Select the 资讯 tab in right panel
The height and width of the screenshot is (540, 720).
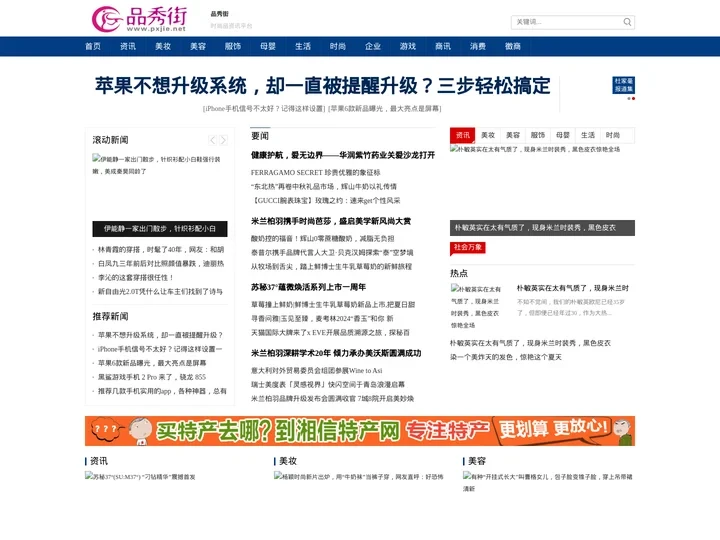tap(462, 135)
